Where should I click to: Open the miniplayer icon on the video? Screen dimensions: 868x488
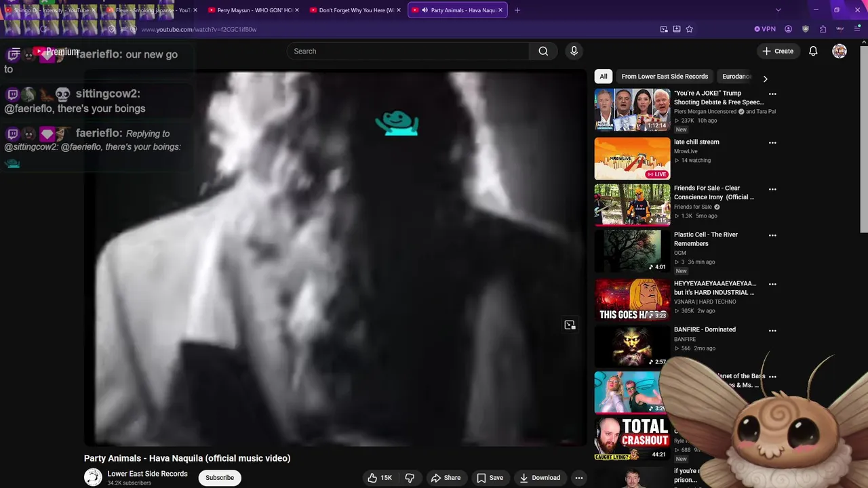[x=570, y=325]
